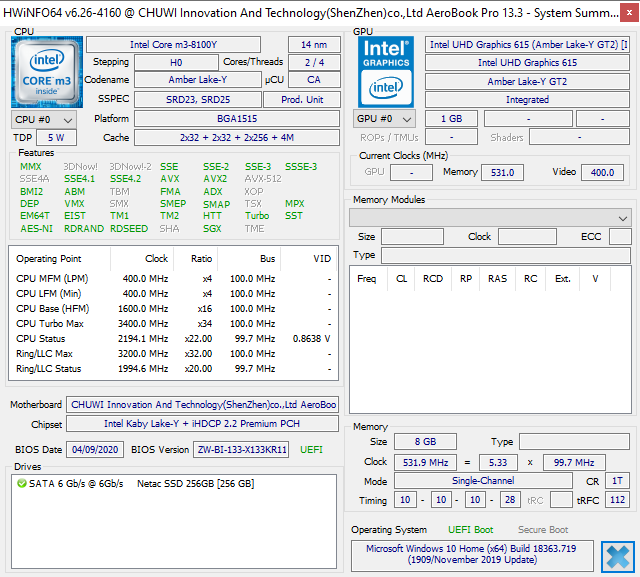Close the HWiNFO64 window
Image resolution: width=640 pixels, height=577 pixels.
coord(630,13)
